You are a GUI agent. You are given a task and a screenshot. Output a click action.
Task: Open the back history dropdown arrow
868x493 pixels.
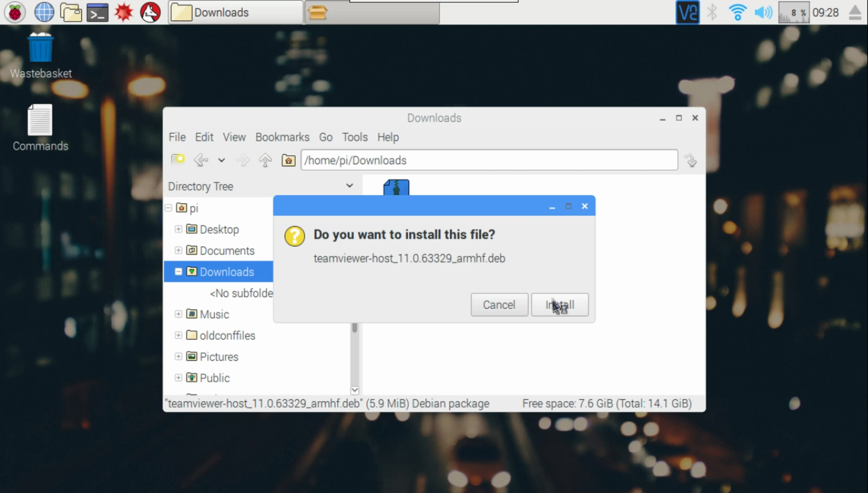tap(222, 160)
